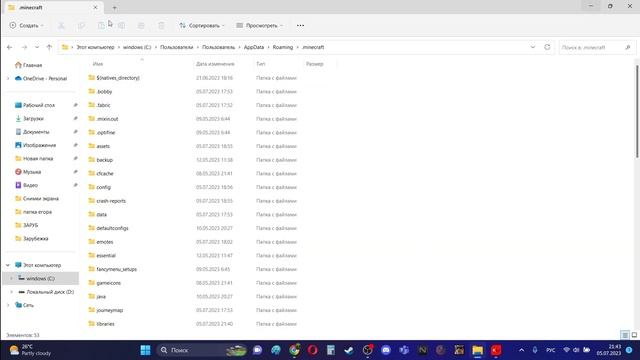640x360 pixels.
Task: Expand OneDrive - Personal tree node
Action: pos(8,78)
